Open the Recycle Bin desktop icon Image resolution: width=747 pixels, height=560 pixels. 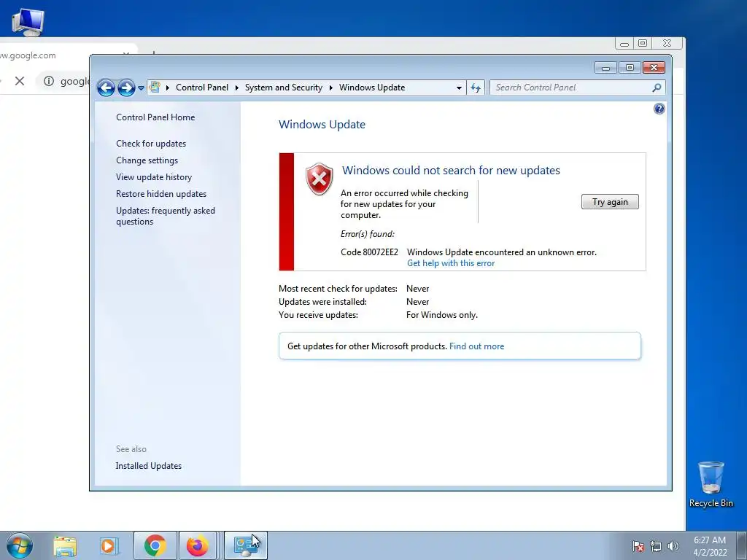click(x=711, y=485)
